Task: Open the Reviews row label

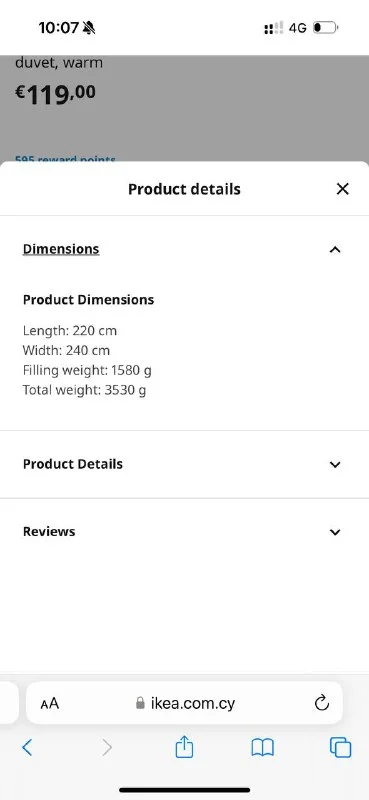Action: click(49, 531)
